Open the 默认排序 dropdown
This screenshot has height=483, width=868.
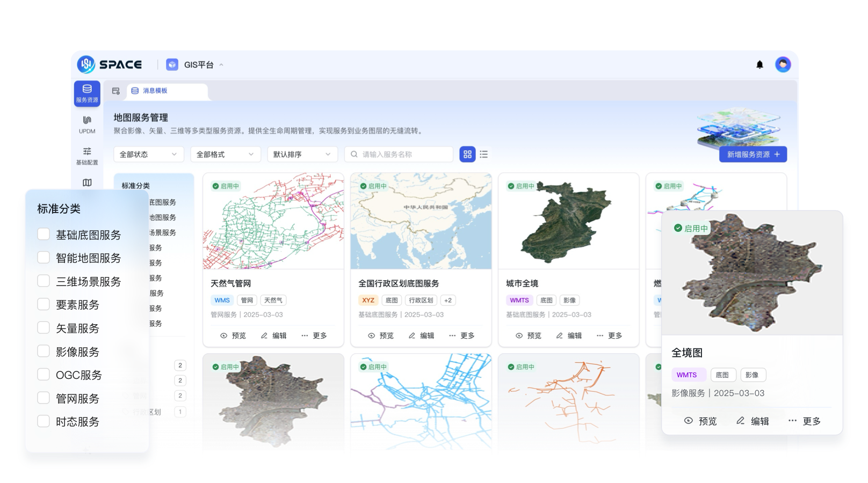pyautogui.click(x=302, y=154)
